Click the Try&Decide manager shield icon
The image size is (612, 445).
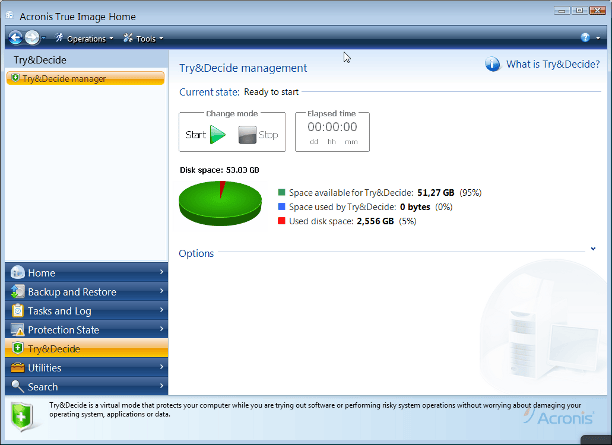(x=15, y=78)
